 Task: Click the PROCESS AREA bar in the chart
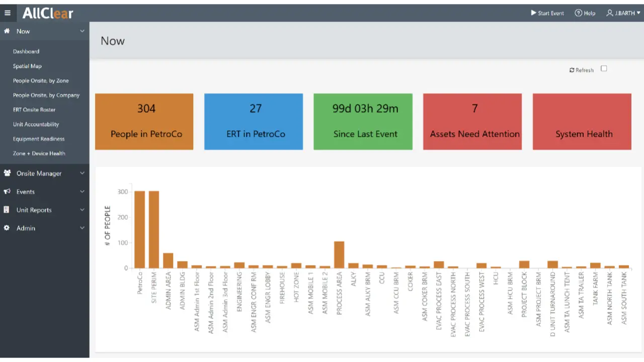[x=340, y=255]
